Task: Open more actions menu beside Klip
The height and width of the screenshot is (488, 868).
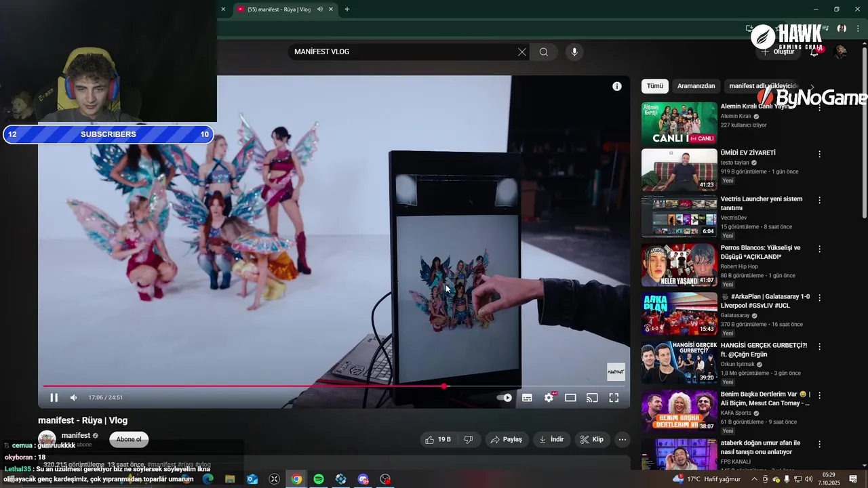Action: pyautogui.click(x=623, y=440)
